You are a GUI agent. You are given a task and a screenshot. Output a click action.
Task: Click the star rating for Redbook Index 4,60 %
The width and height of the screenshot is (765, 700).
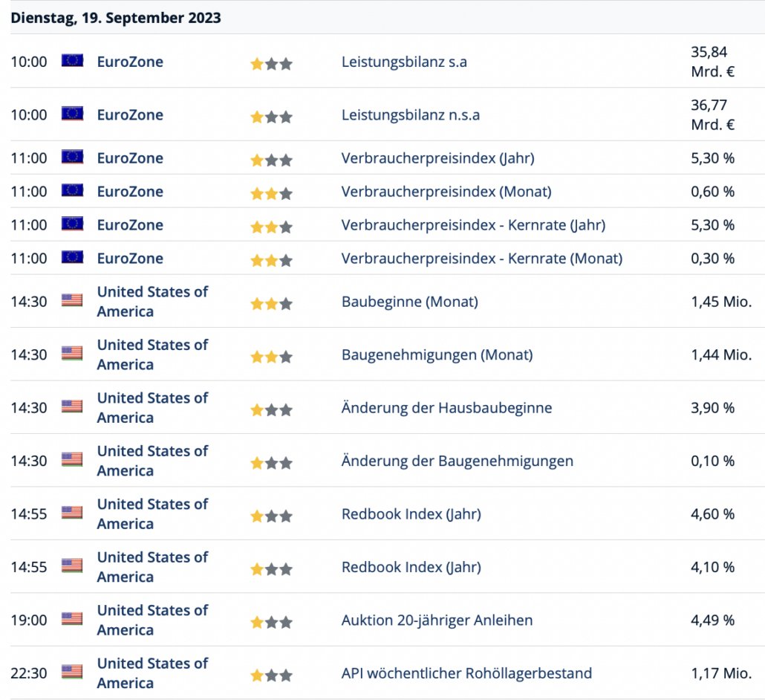[x=271, y=516]
